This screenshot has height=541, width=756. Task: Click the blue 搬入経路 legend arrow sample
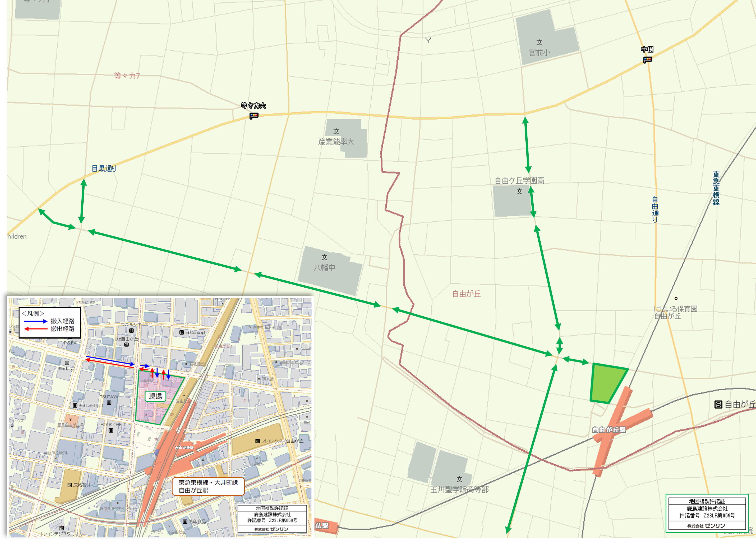click(36, 321)
